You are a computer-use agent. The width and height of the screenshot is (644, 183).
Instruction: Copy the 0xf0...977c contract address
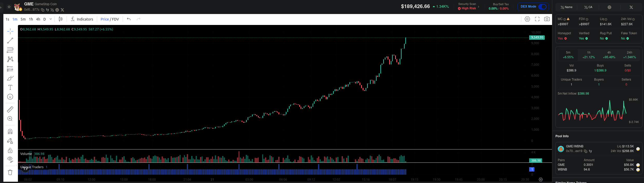click(43, 10)
